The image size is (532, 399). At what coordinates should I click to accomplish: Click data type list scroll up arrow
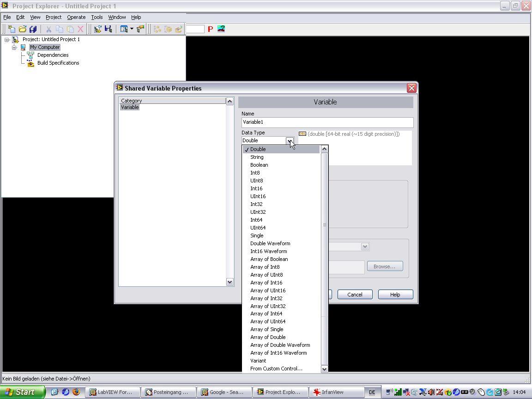click(x=324, y=149)
